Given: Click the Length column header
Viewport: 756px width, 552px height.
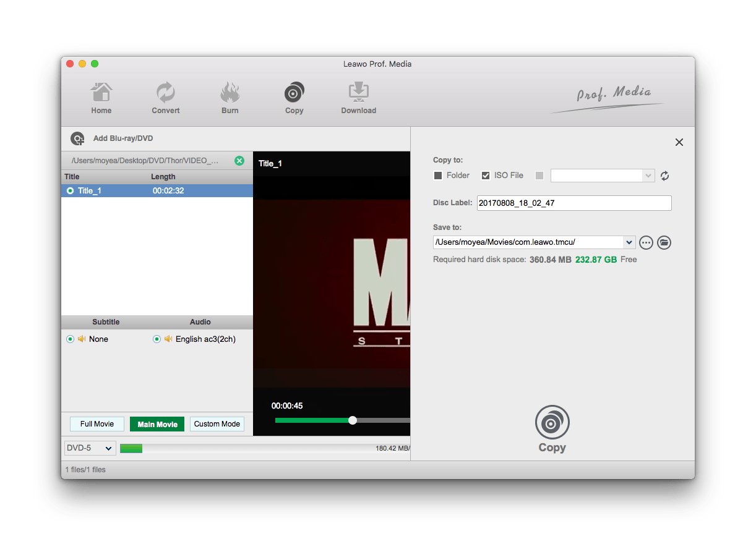Looking at the screenshot, I should coord(163,177).
